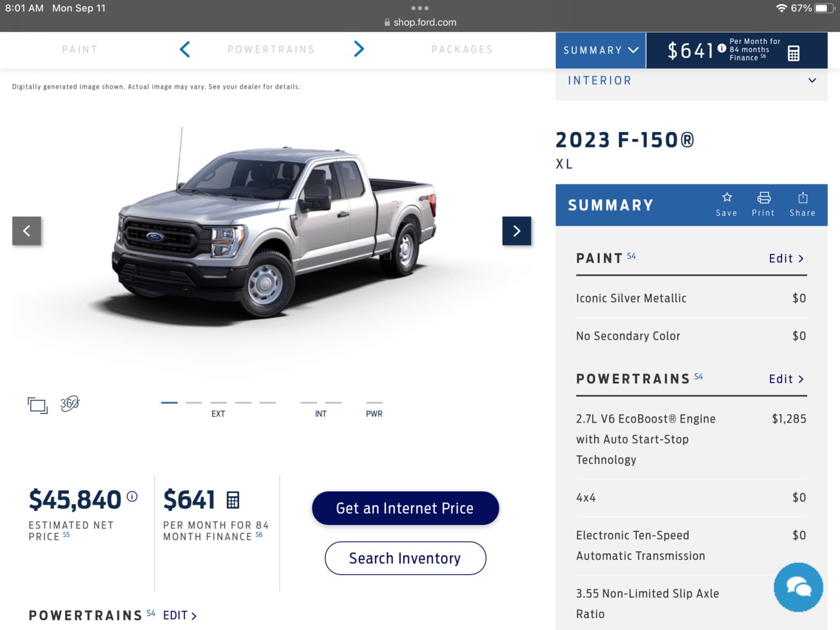Click the info icon beside $45,840
This screenshot has width=840, height=630.
(x=132, y=497)
